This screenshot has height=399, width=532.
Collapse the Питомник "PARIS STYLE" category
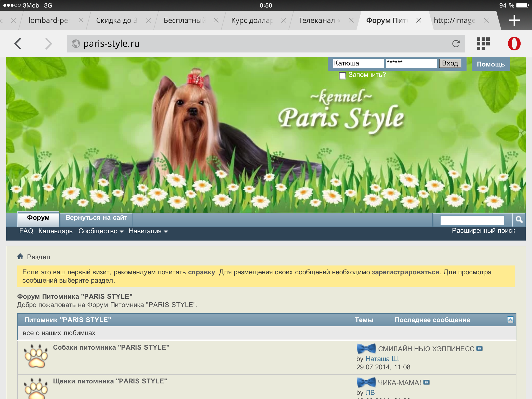(510, 320)
